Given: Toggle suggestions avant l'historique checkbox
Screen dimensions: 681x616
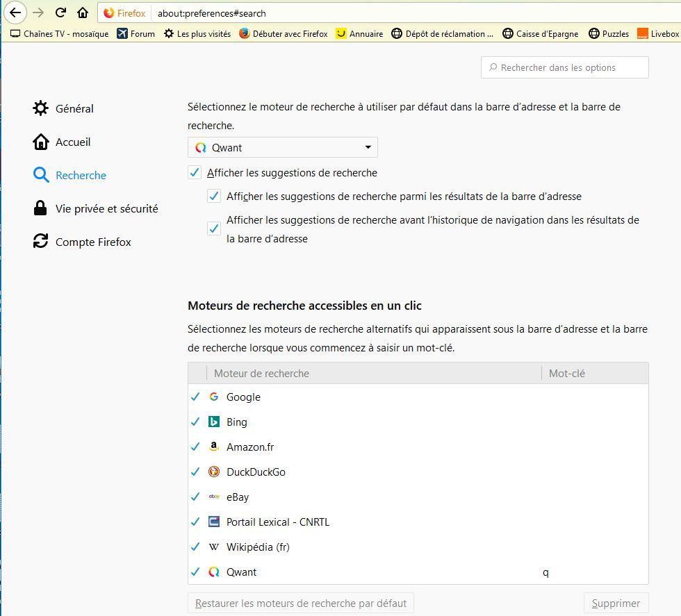Looking at the screenshot, I should (x=214, y=228).
